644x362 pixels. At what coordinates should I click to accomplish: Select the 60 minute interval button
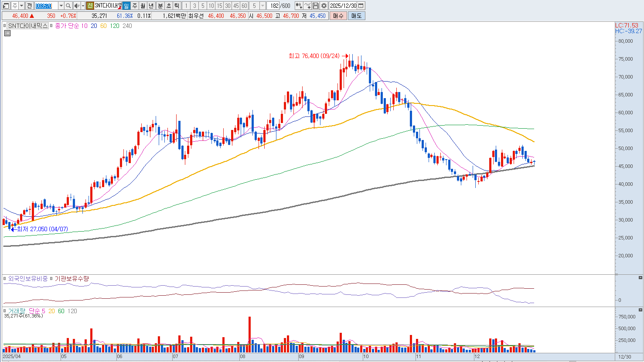coord(244,6)
